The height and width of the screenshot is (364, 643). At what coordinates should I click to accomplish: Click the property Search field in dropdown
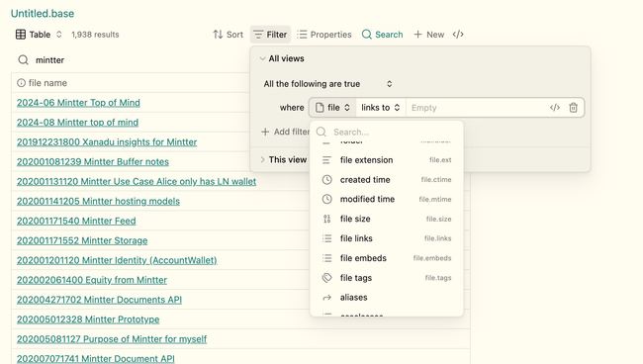click(386, 132)
